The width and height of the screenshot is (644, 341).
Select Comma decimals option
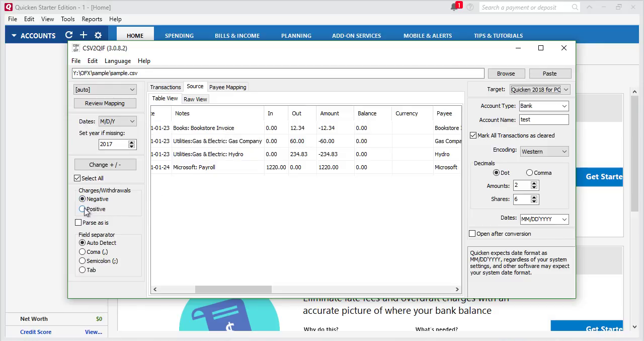pos(529,173)
